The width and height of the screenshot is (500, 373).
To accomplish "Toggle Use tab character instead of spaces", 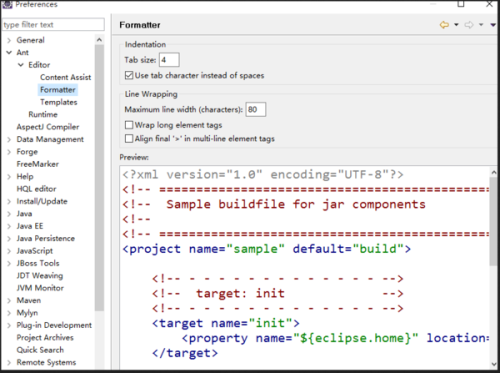I will click(x=129, y=75).
